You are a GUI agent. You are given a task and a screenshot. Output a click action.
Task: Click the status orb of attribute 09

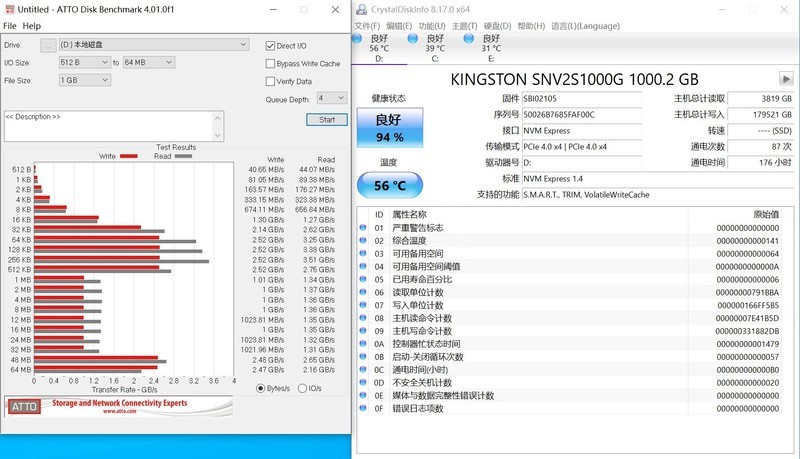pos(363,330)
